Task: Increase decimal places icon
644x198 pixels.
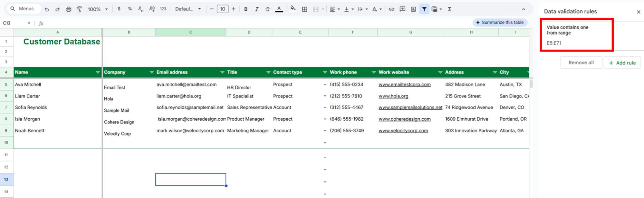Action: [x=152, y=9]
